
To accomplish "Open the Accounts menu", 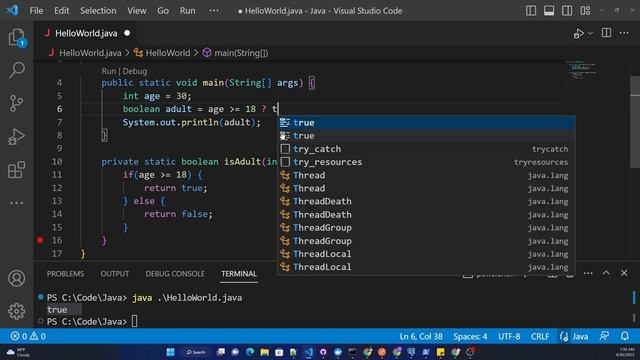I will (x=16, y=278).
